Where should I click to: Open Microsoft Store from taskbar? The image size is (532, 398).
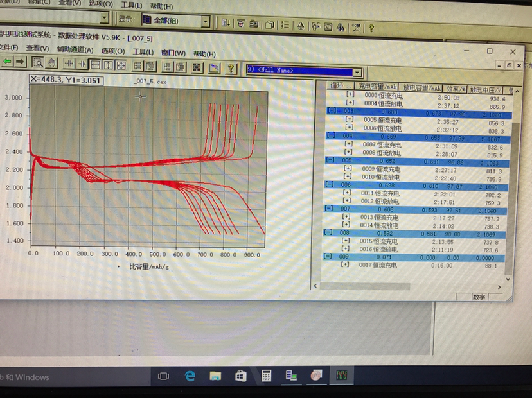coord(240,376)
